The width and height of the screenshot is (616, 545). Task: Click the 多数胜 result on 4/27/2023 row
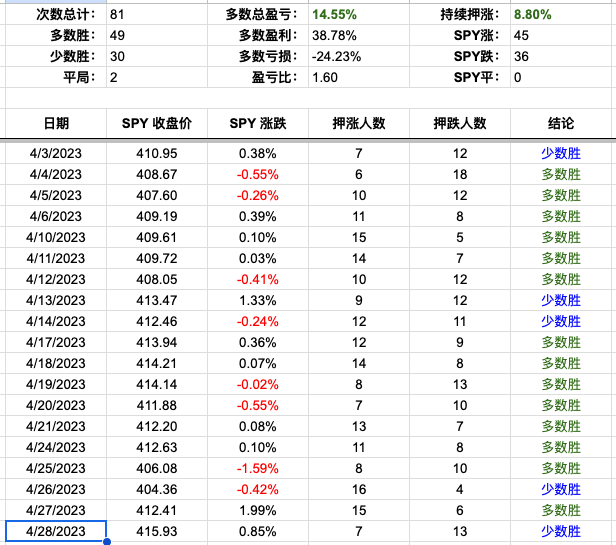point(561,510)
